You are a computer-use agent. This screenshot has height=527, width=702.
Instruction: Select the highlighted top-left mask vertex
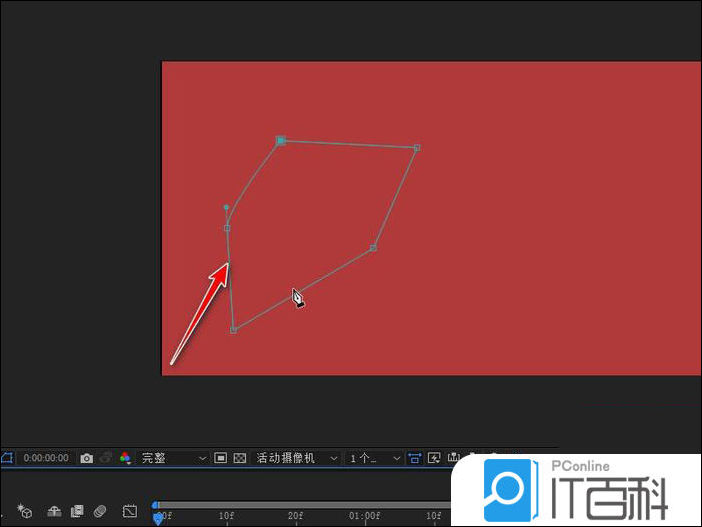281,141
